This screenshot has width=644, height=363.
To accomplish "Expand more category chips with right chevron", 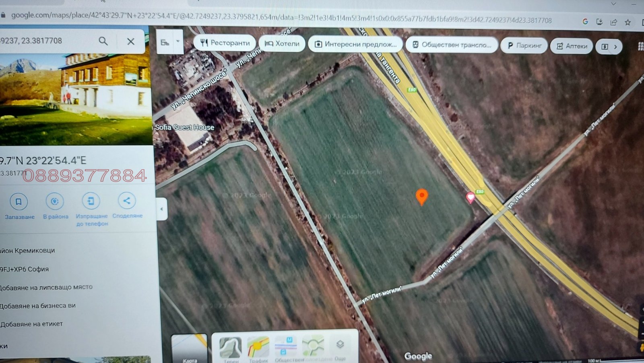I will point(615,47).
